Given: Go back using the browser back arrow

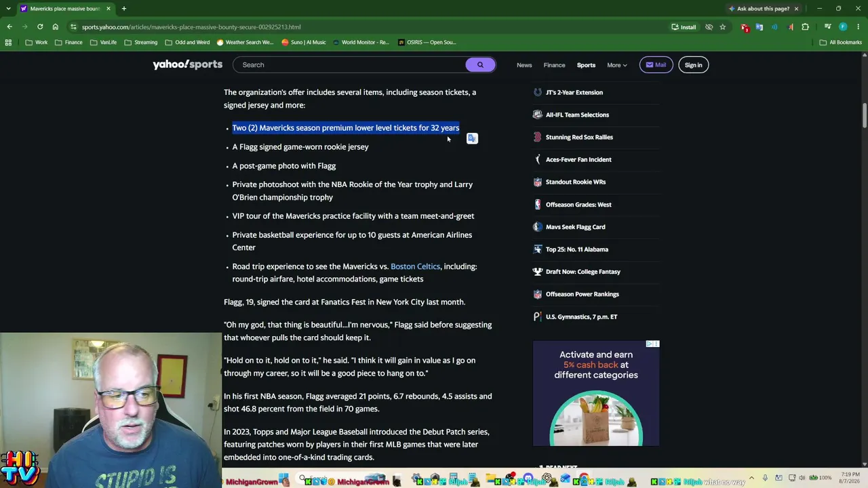Looking at the screenshot, I should pyautogui.click(x=9, y=27).
